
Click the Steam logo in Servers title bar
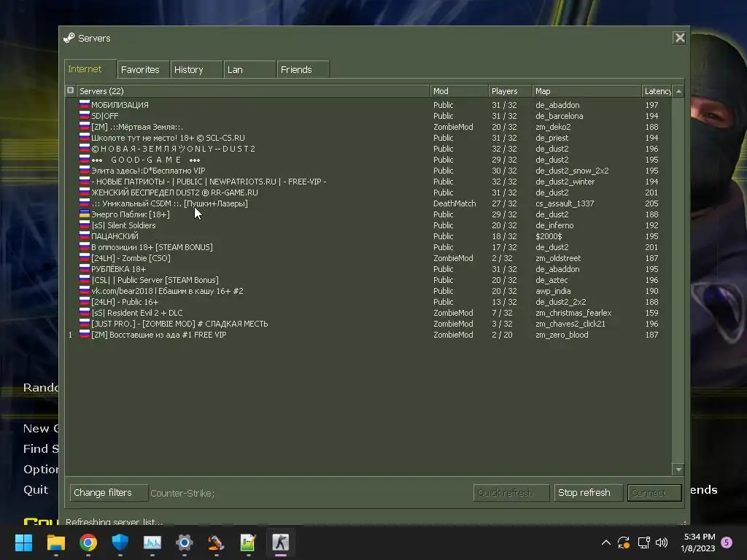tap(69, 38)
